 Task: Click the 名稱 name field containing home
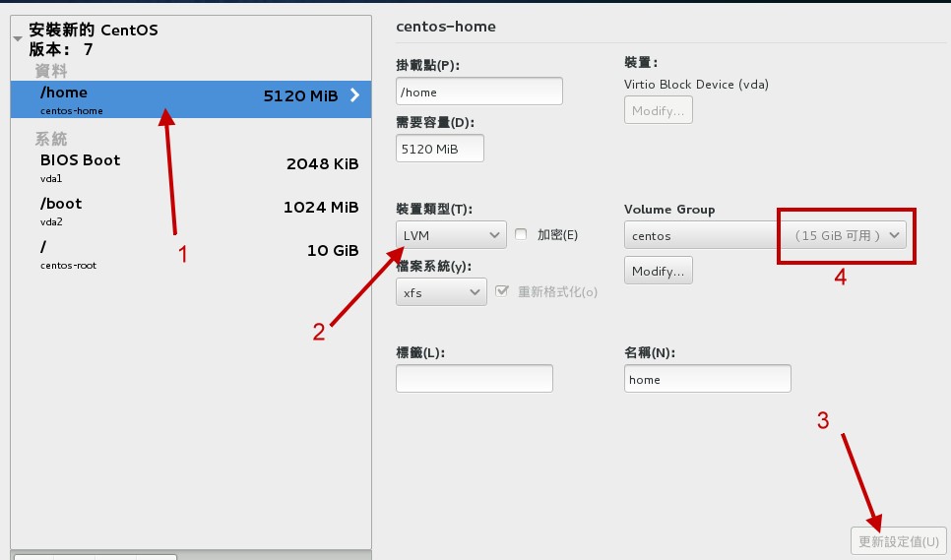707,379
